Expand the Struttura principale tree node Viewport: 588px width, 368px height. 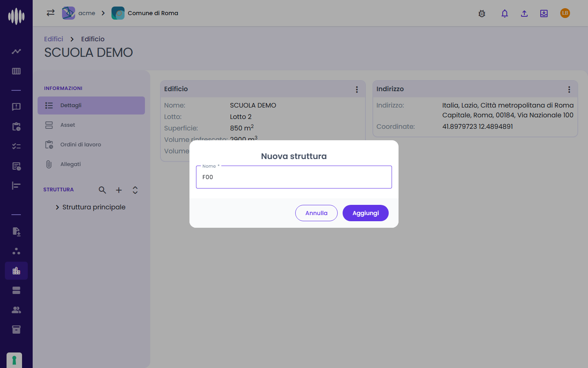coord(57,207)
